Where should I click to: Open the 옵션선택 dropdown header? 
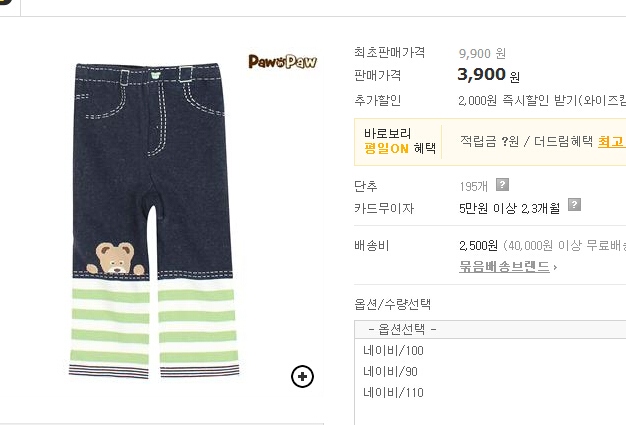pos(490,330)
